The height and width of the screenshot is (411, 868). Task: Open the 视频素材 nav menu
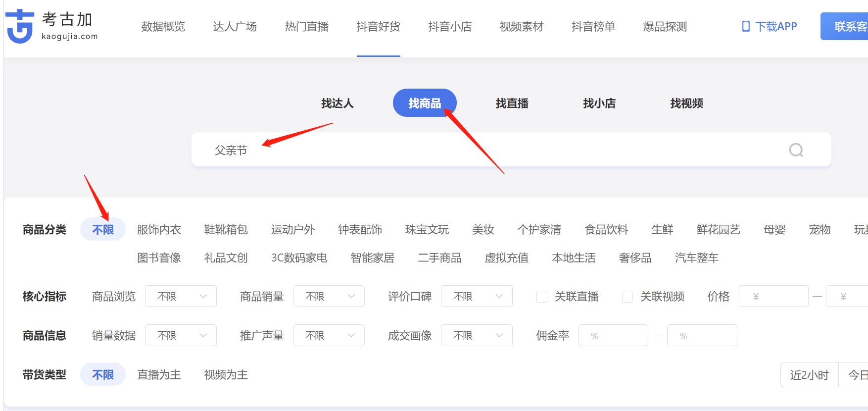pos(522,26)
